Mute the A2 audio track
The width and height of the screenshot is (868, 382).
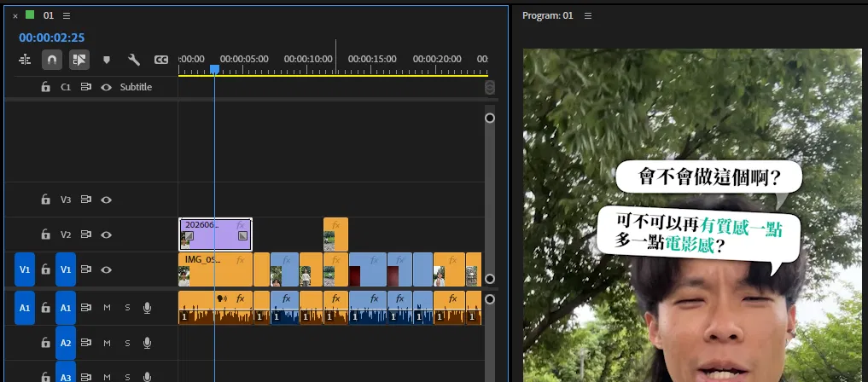coord(107,343)
